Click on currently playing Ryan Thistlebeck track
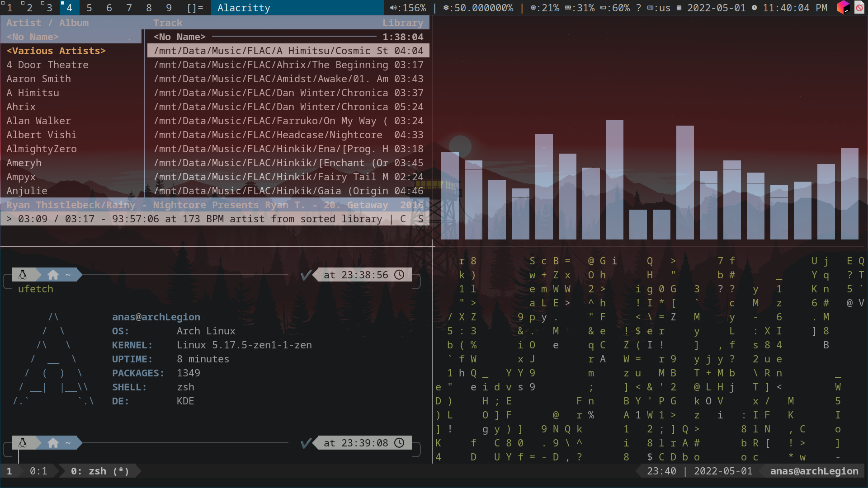This screenshot has width=868, height=488. tap(215, 204)
